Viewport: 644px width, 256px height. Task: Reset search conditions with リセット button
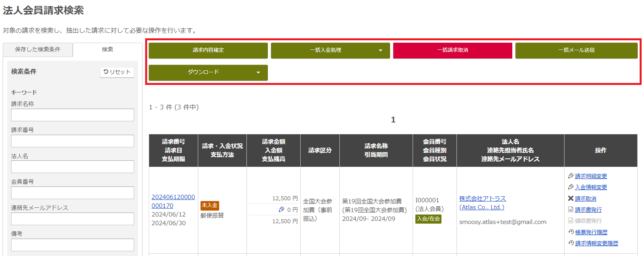117,72
